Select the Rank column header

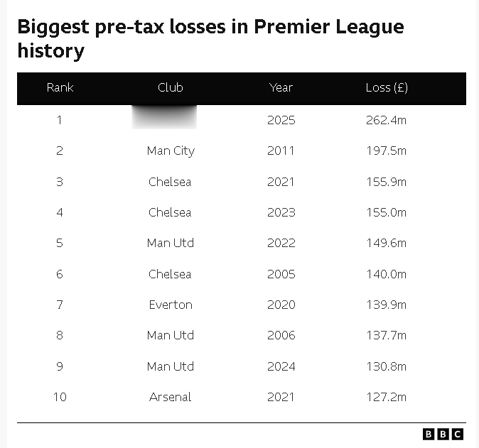(60, 88)
